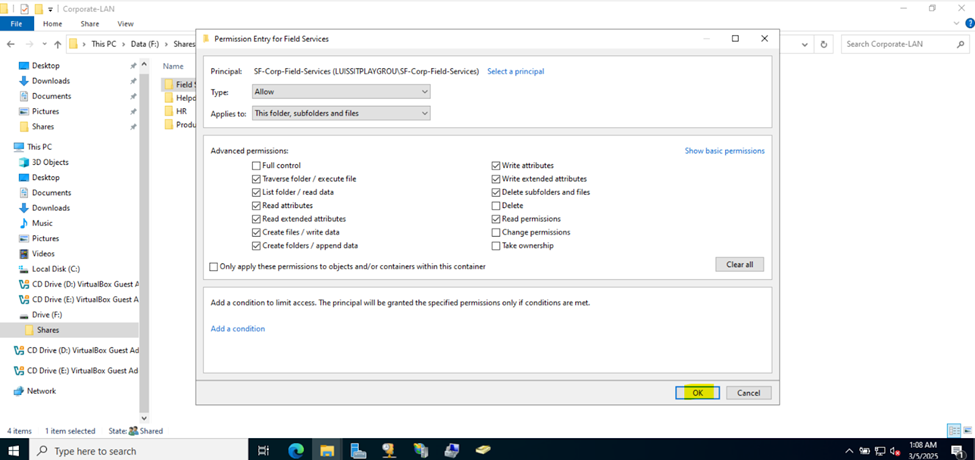Screen dimensions: 975x460
Task: Check the Delete permission box
Action: pyautogui.click(x=496, y=205)
